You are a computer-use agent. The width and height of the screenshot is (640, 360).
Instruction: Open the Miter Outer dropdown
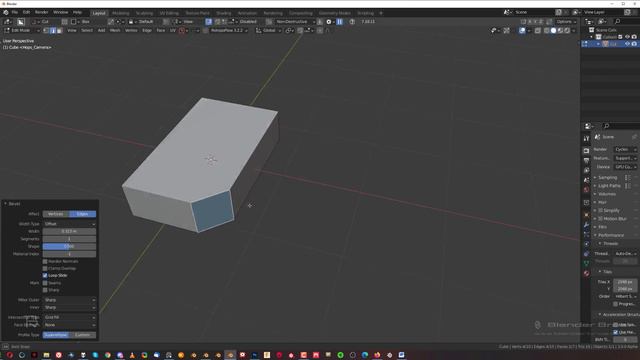click(69, 300)
